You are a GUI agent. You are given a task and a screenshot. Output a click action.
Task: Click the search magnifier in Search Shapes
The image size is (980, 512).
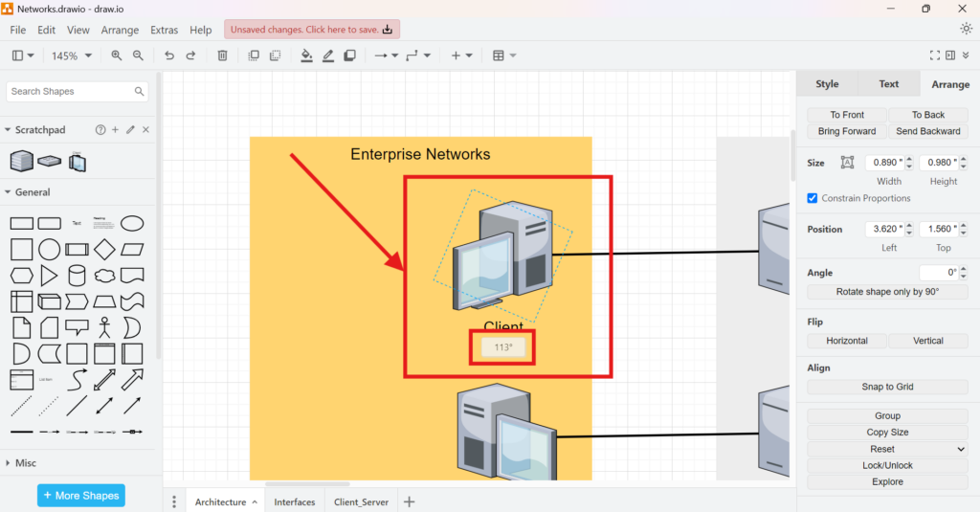139,91
